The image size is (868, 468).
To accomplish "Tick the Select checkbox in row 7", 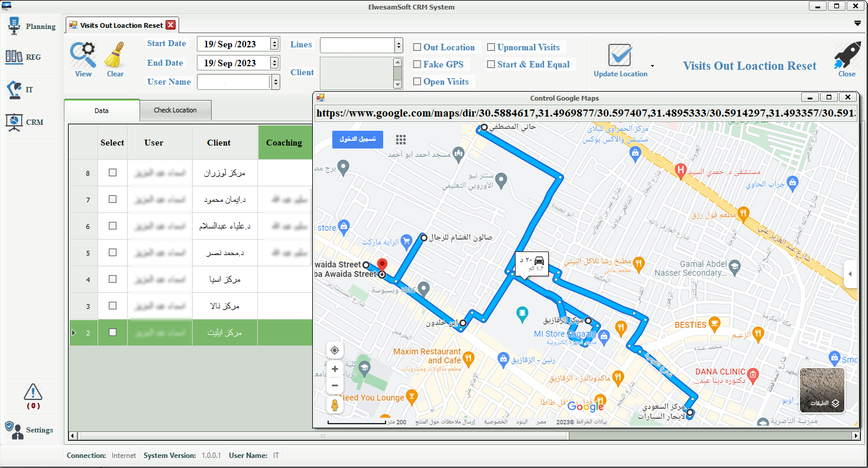I will [x=112, y=199].
